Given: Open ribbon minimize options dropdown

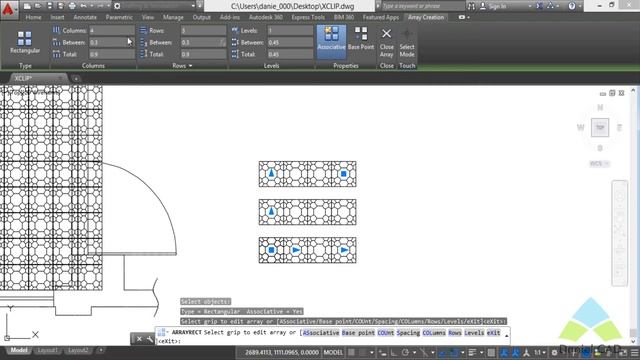Looking at the screenshot, I should point(468,18).
